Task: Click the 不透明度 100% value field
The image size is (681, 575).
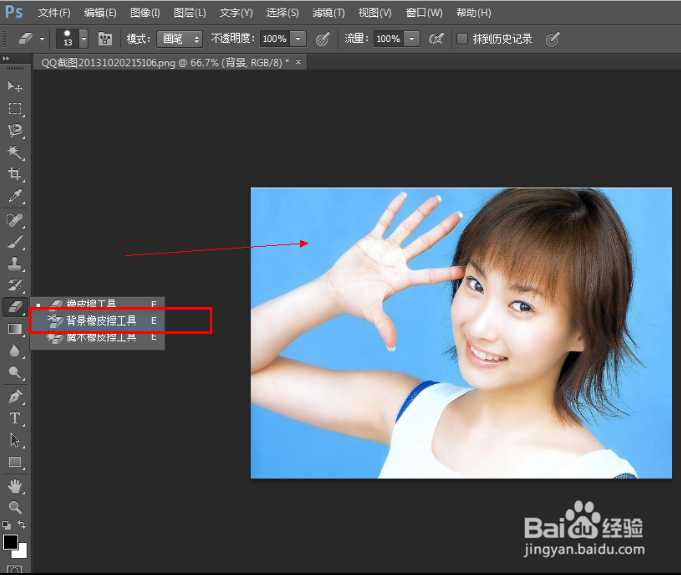Action: pos(275,39)
